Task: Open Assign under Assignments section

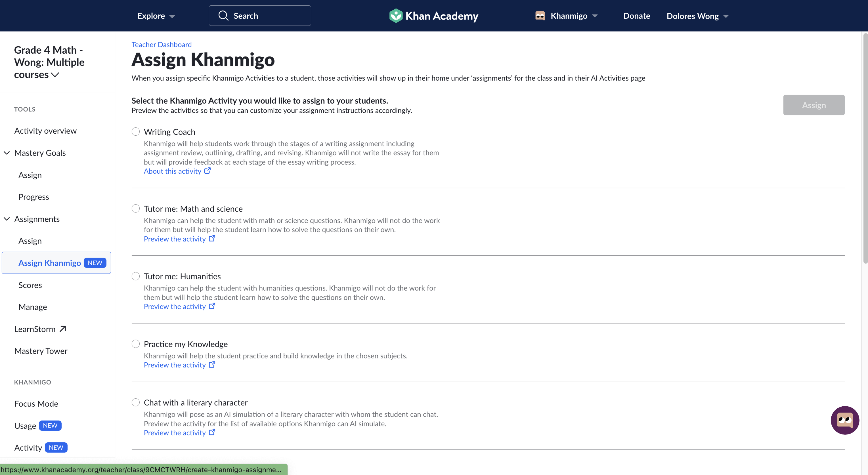Action: pyautogui.click(x=30, y=241)
